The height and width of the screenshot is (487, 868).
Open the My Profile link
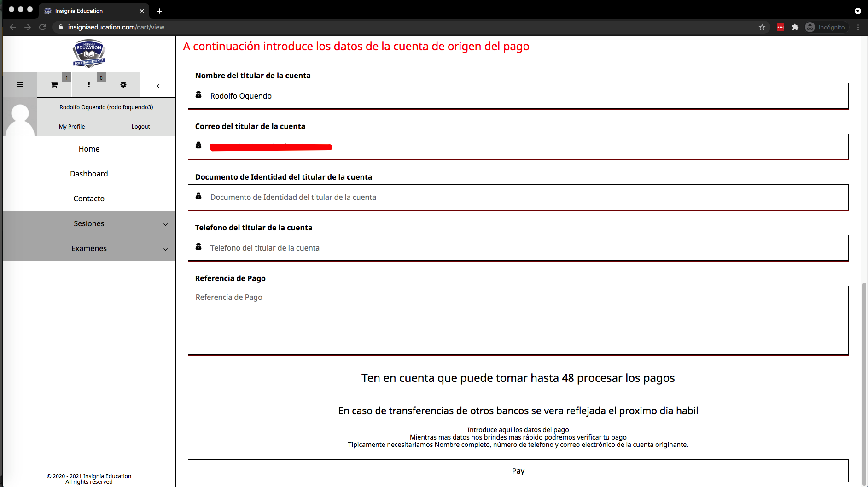[72, 127]
